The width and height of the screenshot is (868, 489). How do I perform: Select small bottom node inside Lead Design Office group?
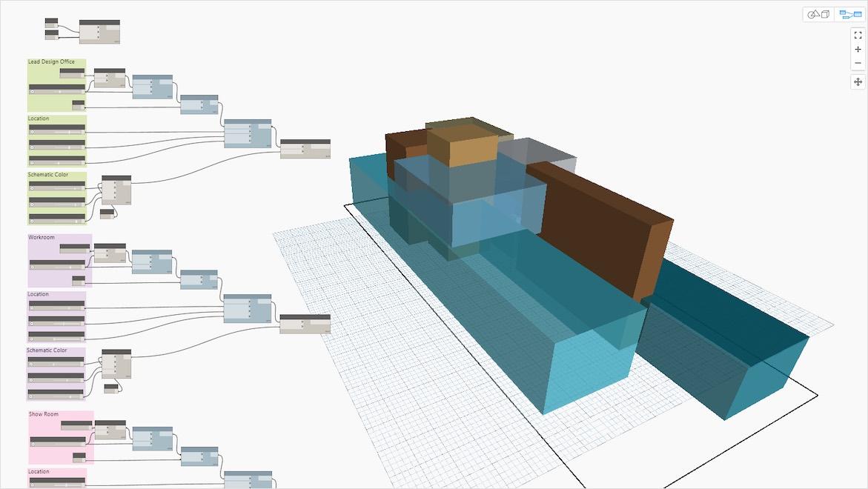click(78, 105)
